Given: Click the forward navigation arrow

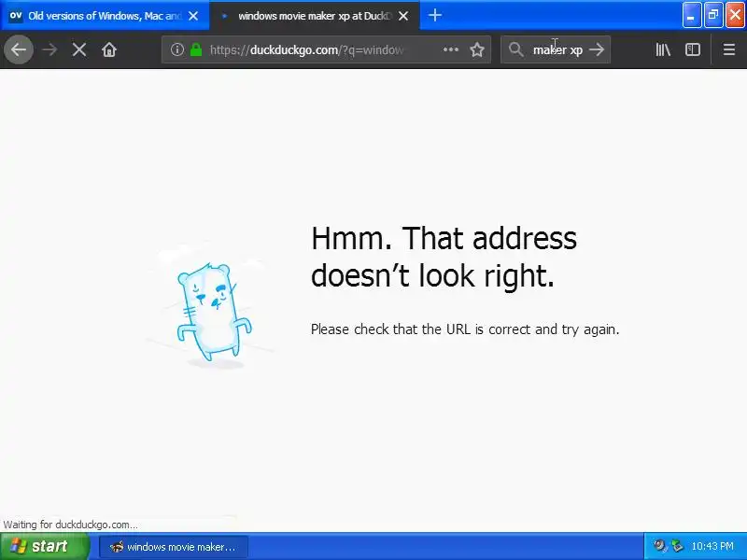Looking at the screenshot, I should 49,49.
